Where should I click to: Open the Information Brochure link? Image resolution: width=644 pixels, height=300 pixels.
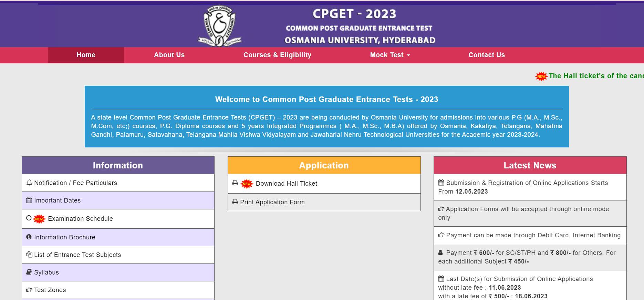pos(65,237)
